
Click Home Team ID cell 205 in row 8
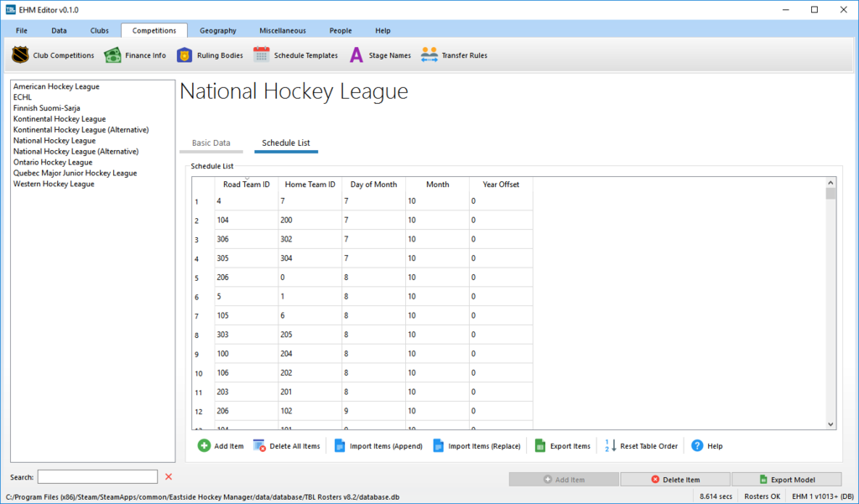tap(310, 335)
